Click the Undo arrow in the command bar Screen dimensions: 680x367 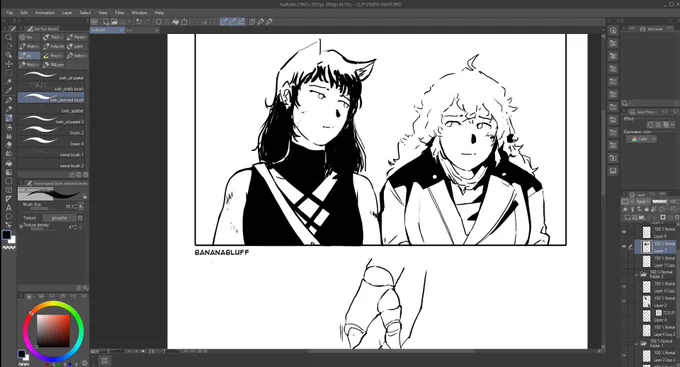pos(138,22)
